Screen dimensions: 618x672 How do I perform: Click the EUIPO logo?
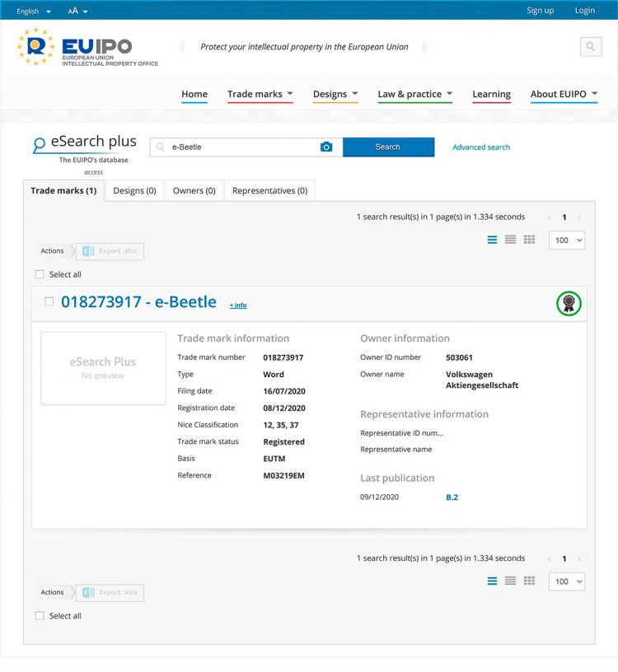point(87,49)
